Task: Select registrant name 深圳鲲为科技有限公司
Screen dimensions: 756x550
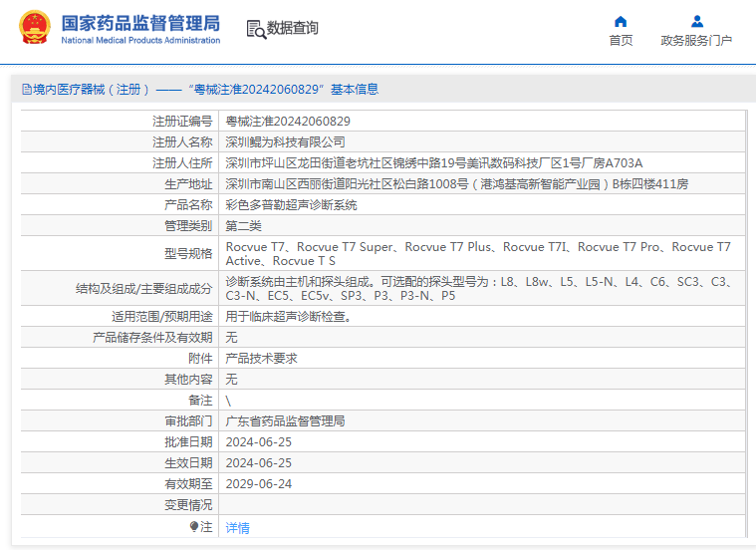Action: [286, 141]
